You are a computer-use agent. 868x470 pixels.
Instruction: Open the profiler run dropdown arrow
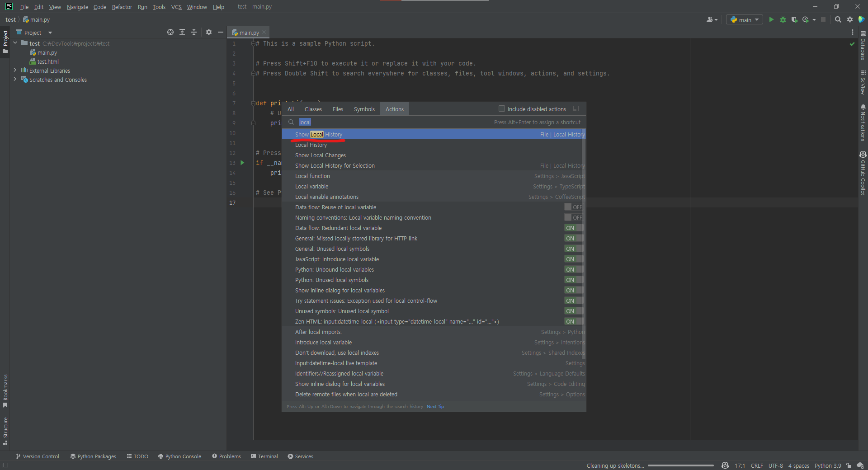point(814,20)
